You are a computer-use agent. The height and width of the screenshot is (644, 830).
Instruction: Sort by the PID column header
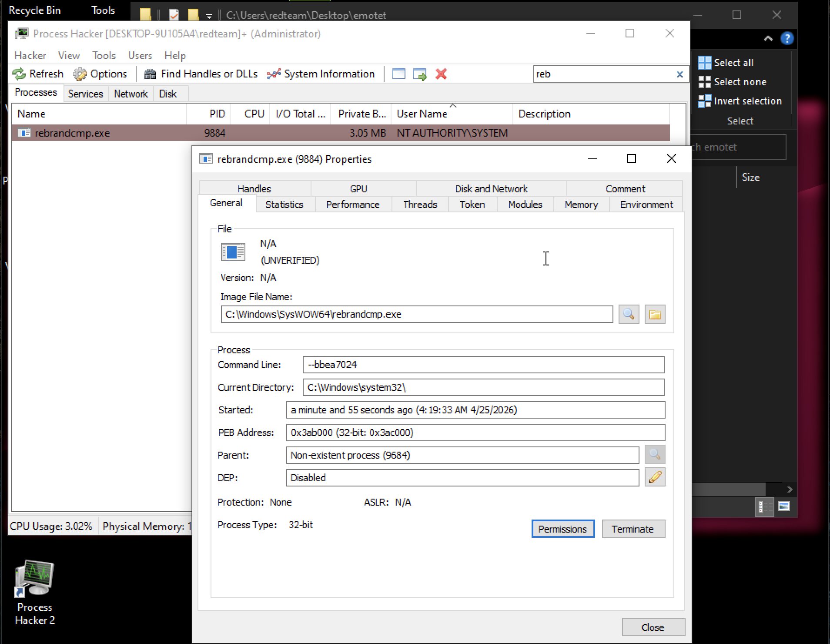(209, 114)
